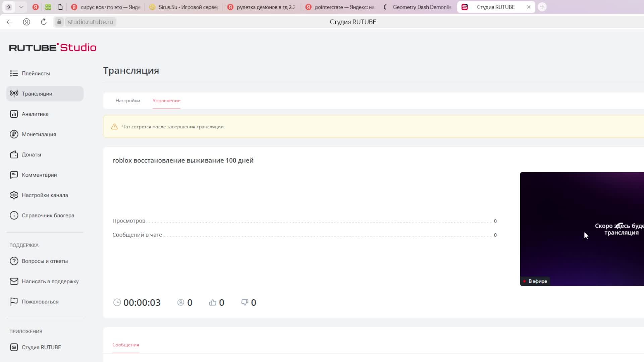The width and height of the screenshot is (644, 362).
Task: Switch to Geometry Dash Demonlist tab
Action: [x=418, y=7]
